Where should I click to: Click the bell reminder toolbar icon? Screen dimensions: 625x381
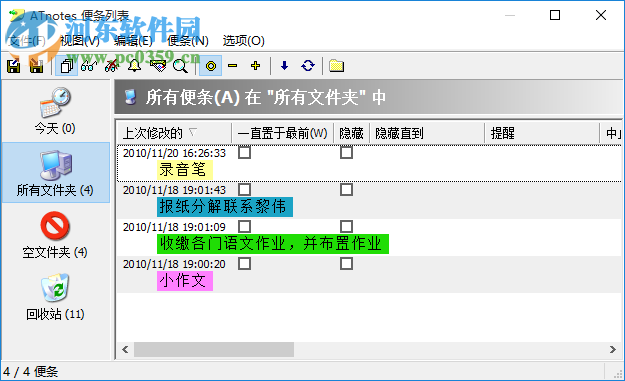[134, 66]
